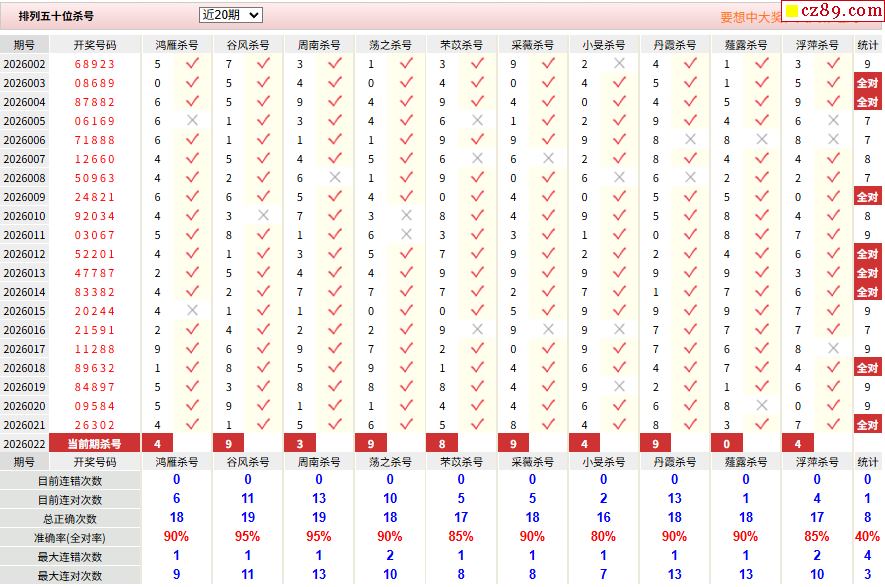Click the winning number 68923
The image size is (885, 587).
pos(95,64)
